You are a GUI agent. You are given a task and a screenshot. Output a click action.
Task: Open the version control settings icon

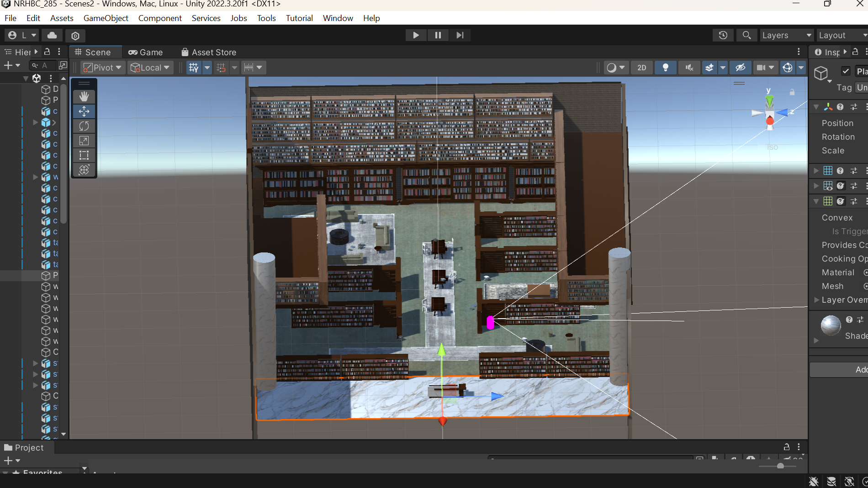75,35
